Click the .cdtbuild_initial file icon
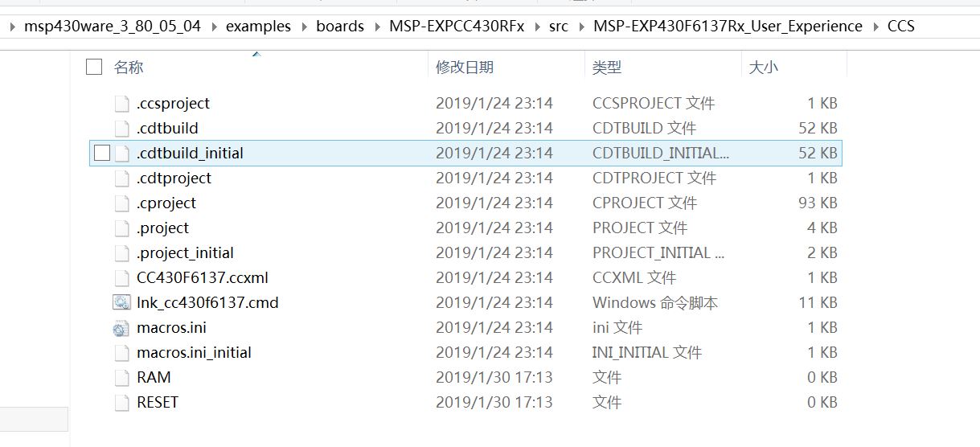This screenshot has height=447, width=980. tap(121, 153)
